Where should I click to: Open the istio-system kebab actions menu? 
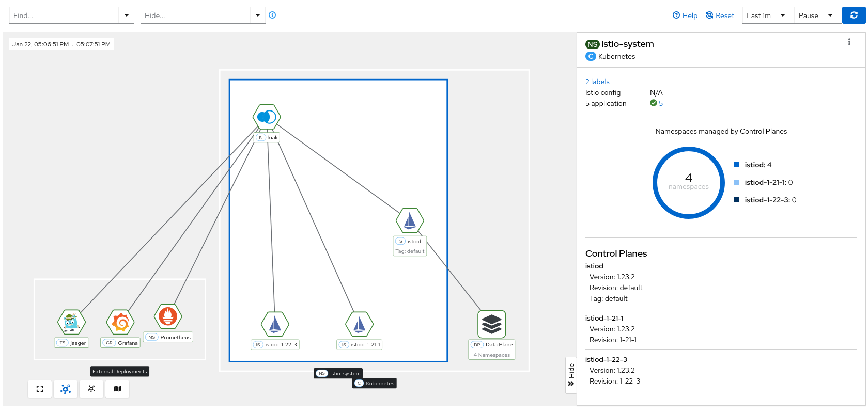(x=849, y=42)
